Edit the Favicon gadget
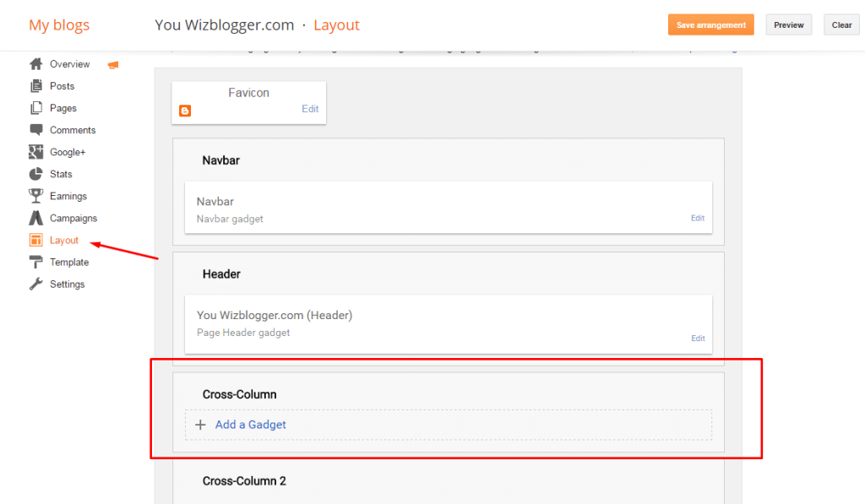Screen dimensions: 865x504 coord(310,109)
